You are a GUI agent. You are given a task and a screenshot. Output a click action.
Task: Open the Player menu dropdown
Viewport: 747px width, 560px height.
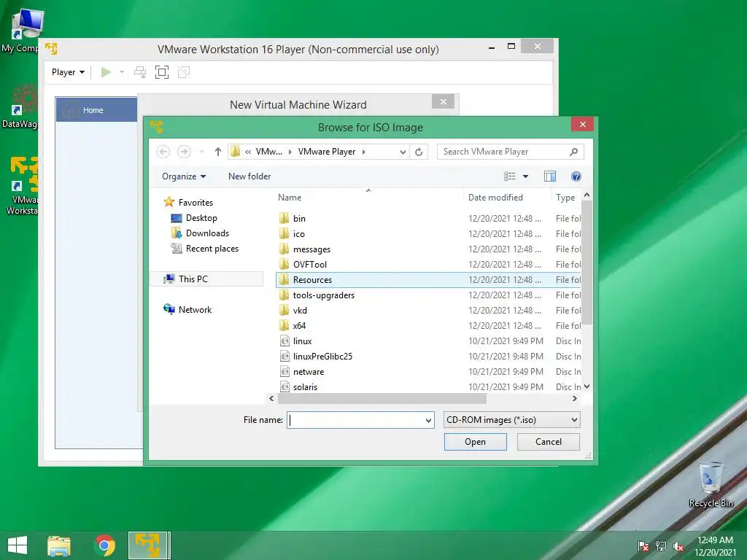pos(68,72)
